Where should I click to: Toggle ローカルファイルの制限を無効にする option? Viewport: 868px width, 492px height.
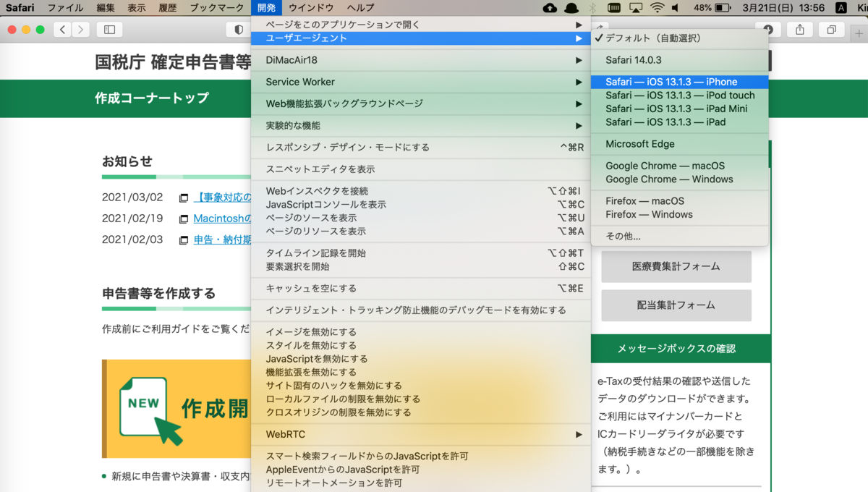421,399
